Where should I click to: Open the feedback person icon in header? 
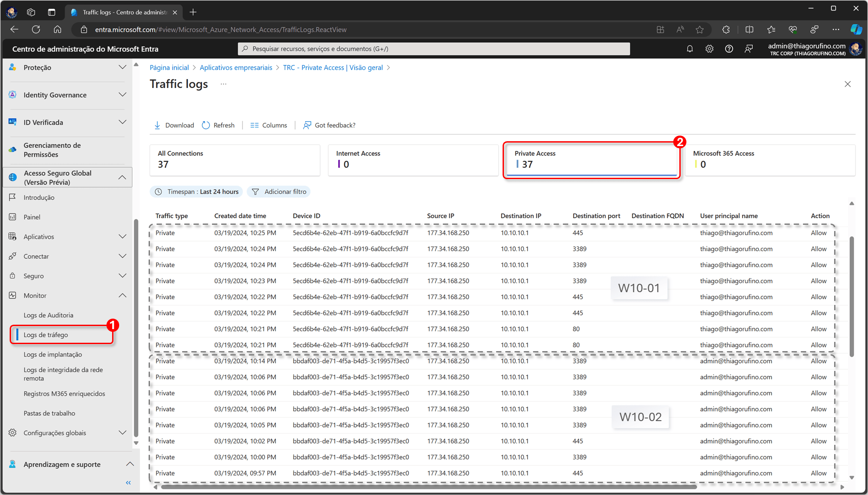748,49
